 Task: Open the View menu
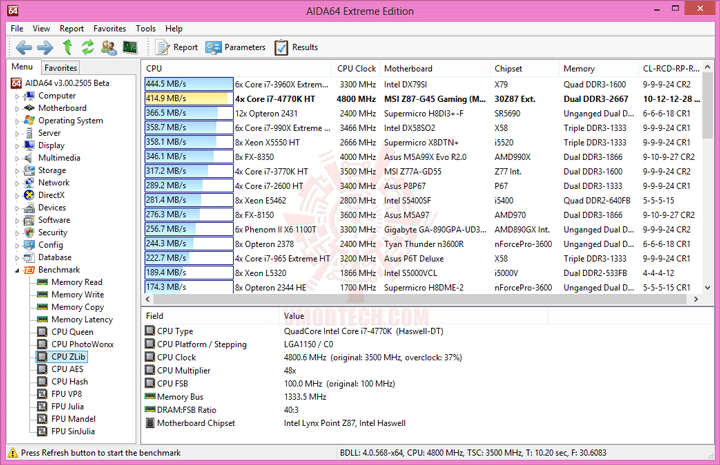(x=41, y=28)
